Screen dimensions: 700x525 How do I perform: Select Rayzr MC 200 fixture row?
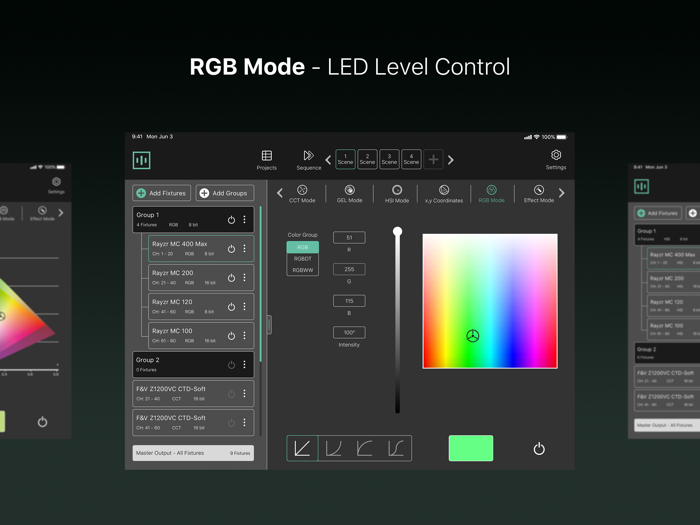point(201,277)
